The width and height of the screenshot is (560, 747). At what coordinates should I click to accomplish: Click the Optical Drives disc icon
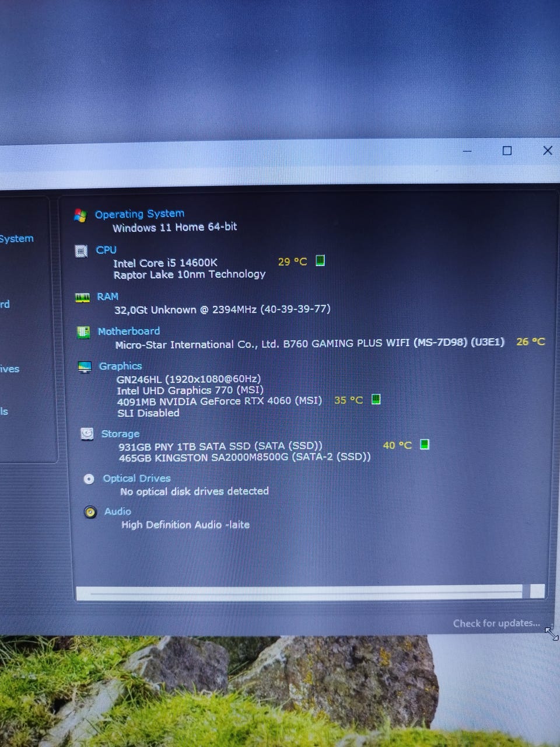point(89,479)
